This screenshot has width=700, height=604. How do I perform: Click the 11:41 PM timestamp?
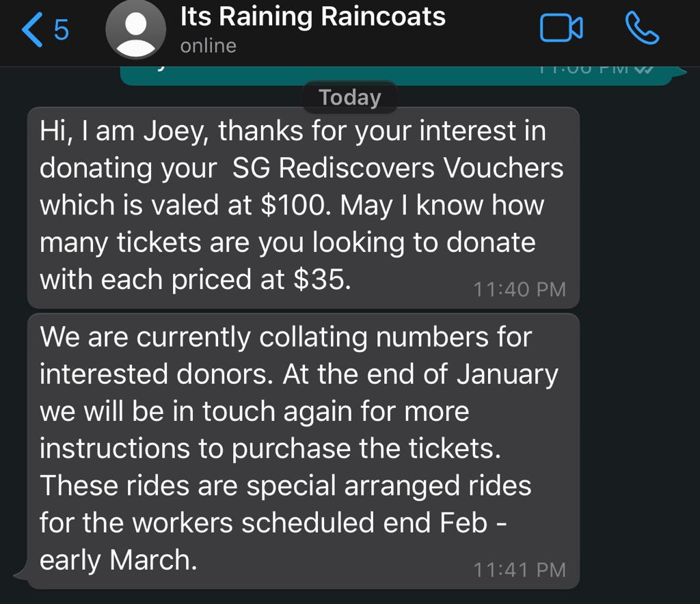tap(520, 569)
